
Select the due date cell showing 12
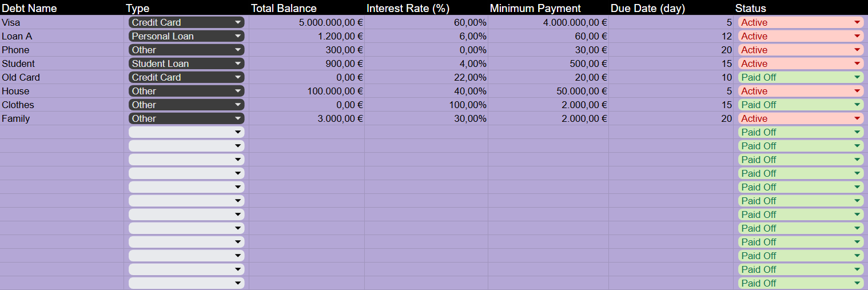(x=670, y=36)
